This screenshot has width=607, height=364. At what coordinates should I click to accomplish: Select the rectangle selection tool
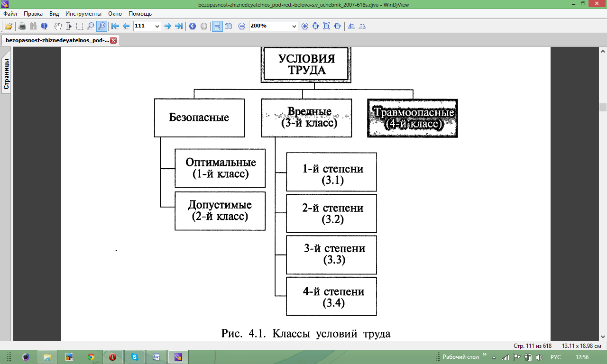80,26
